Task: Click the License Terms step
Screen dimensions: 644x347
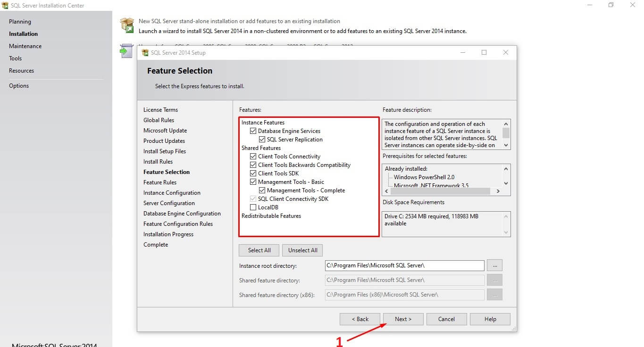Action: (x=160, y=110)
